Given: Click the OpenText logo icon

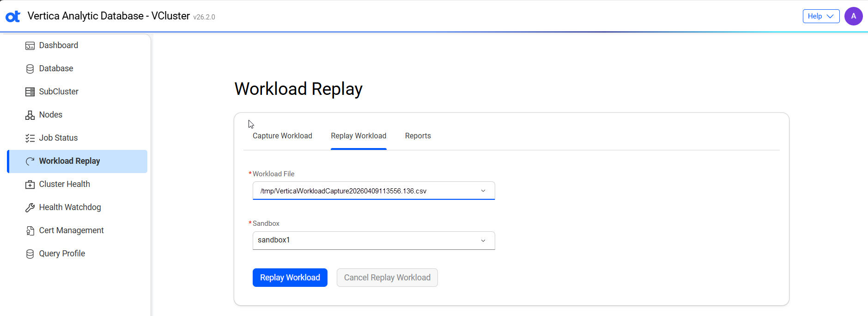Looking at the screenshot, I should pos(13,16).
